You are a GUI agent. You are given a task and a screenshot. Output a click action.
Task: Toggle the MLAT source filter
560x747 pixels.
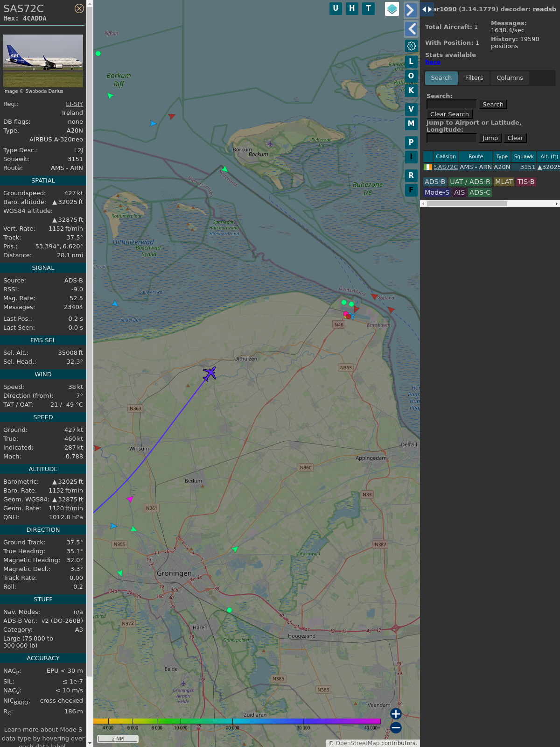504,182
